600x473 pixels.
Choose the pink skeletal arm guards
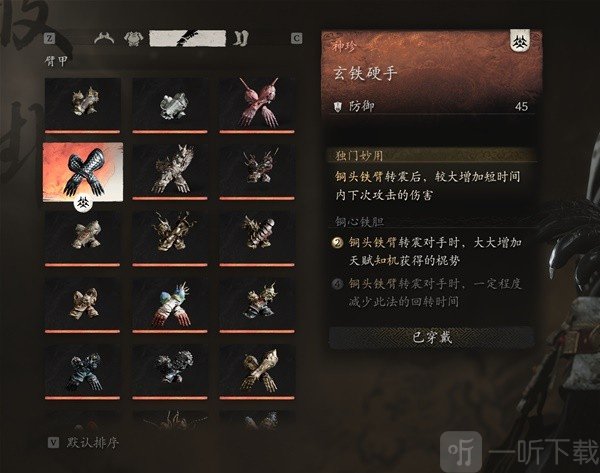(x=257, y=104)
